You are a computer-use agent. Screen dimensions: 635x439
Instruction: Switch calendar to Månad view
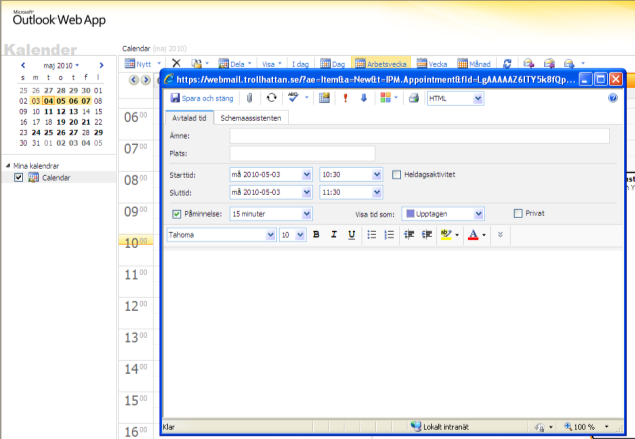474,64
